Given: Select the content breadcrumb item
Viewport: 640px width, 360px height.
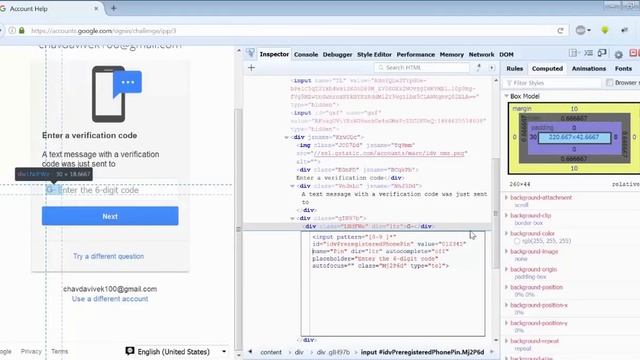Looking at the screenshot, I should coord(271,352).
